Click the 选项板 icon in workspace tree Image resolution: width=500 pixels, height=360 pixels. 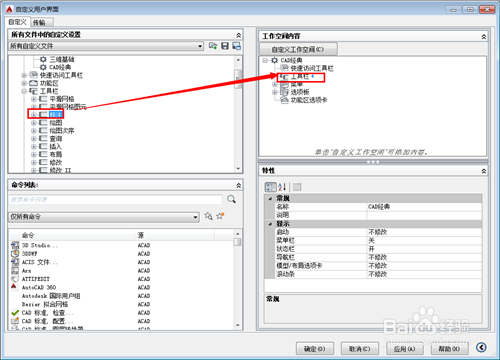coord(284,92)
